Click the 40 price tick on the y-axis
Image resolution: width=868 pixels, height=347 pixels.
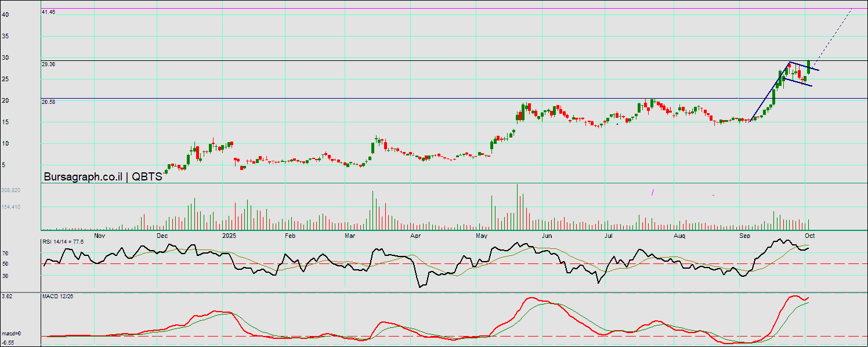click(x=5, y=15)
